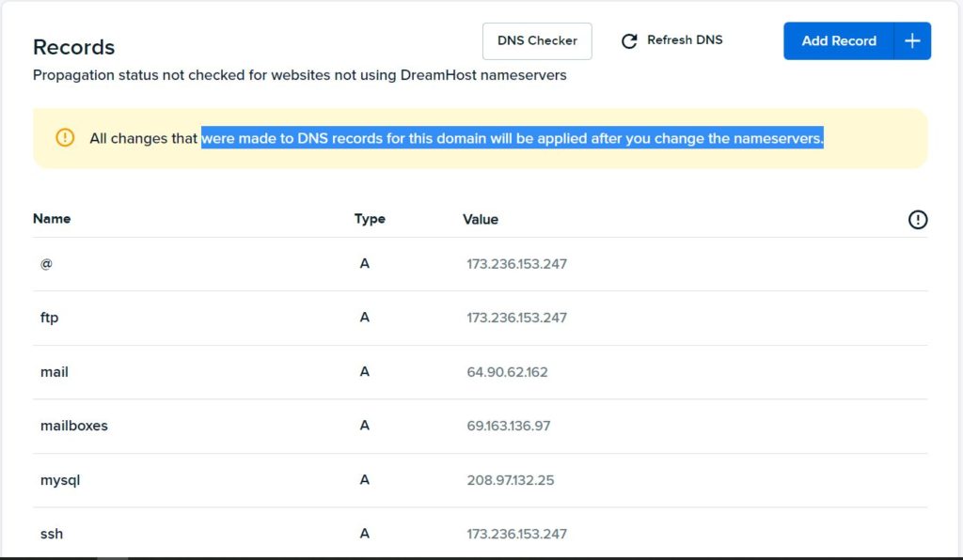Viewport: 963px width, 560px height.
Task: Click the ftp record value 173.236.153.247
Action: (x=516, y=318)
